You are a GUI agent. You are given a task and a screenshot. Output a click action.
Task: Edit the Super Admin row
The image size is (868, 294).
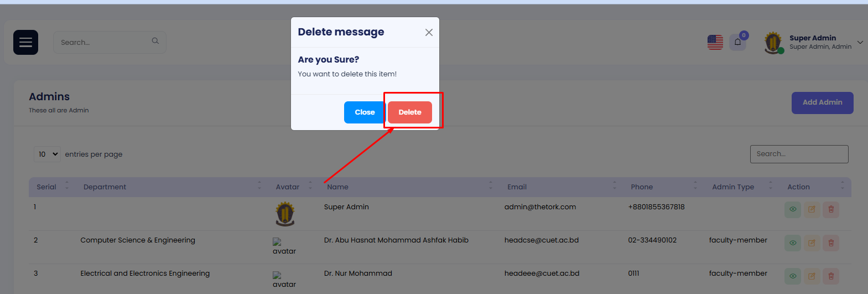[x=812, y=210]
